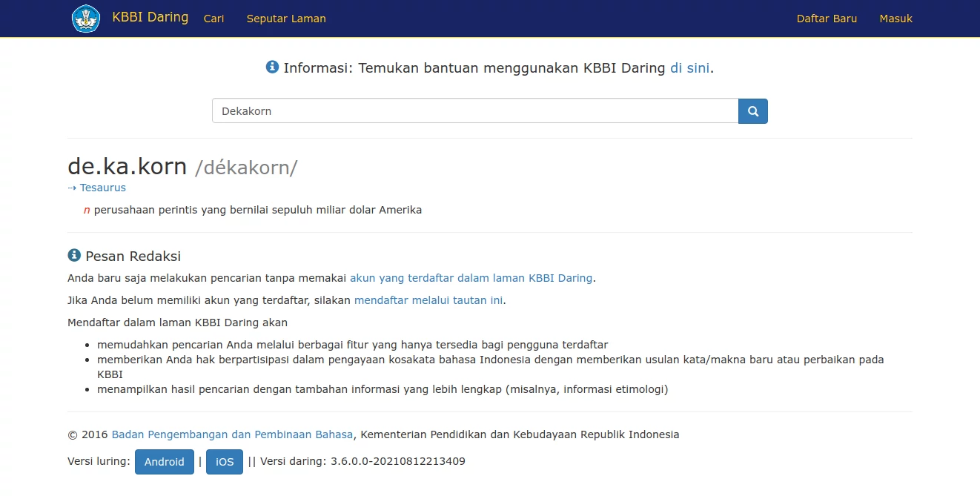980x496 pixels.
Task: Select the Android offline version button
Action: coord(165,462)
